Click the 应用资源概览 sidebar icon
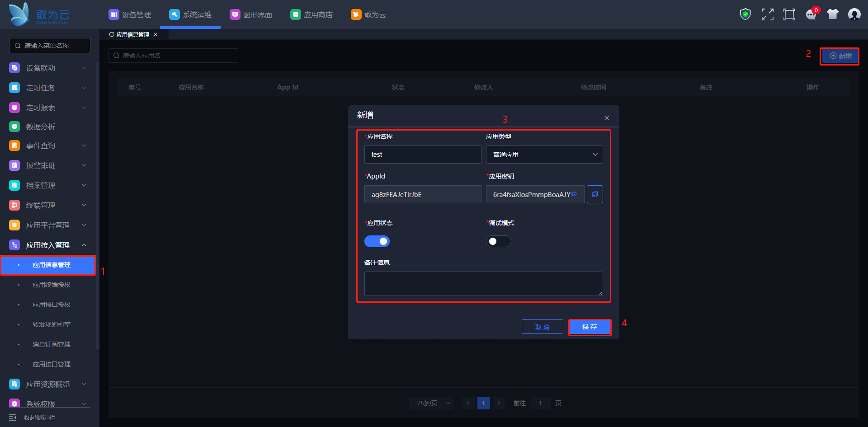 click(14, 384)
